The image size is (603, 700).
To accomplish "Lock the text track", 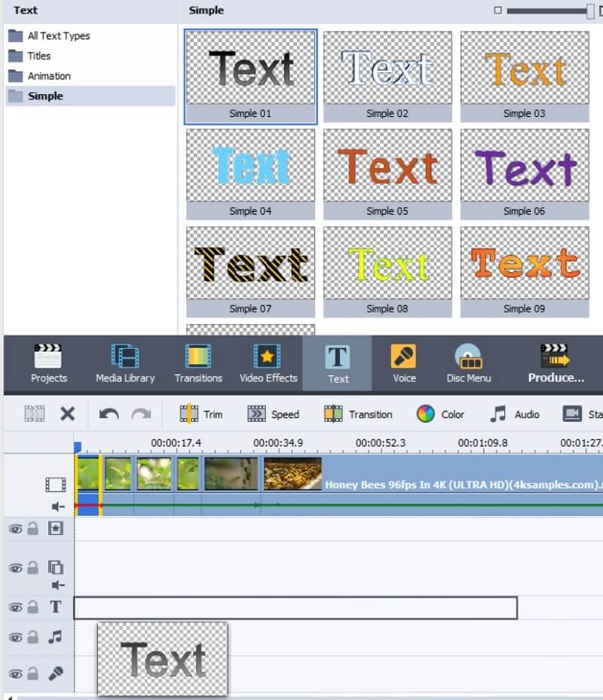I will coord(32,607).
